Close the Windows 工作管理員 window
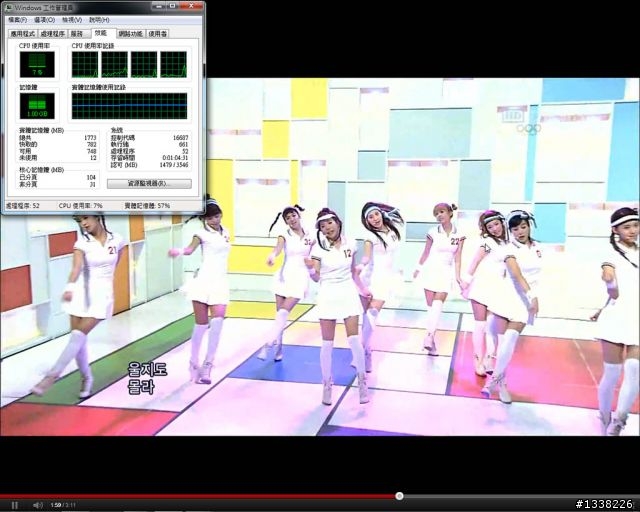The height and width of the screenshot is (512, 640). click(x=191, y=6)
